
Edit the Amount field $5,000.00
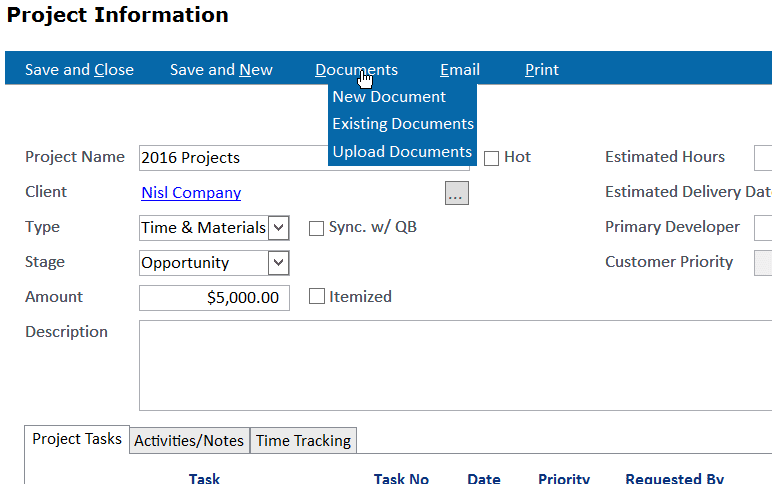214,298
